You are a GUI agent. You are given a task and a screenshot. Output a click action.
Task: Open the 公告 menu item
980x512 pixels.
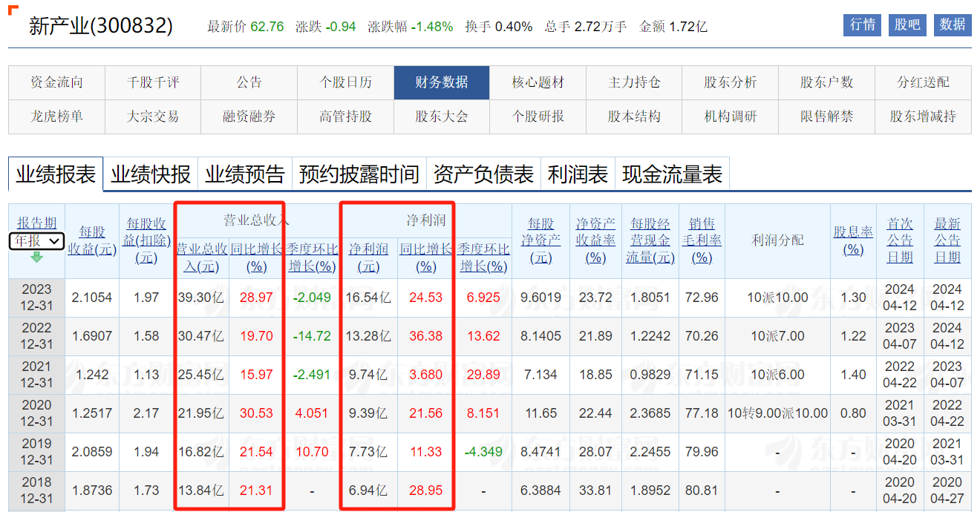249,82
